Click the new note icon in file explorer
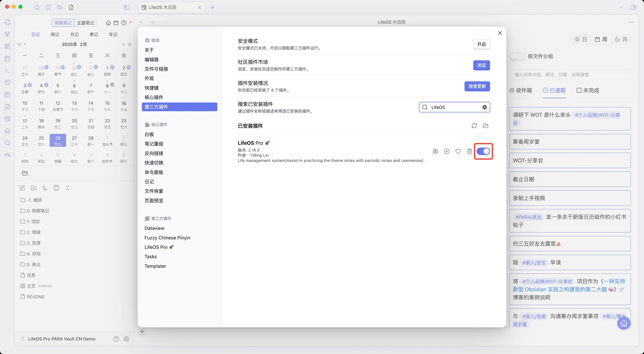Screen dimensions: 644x354 22,188
